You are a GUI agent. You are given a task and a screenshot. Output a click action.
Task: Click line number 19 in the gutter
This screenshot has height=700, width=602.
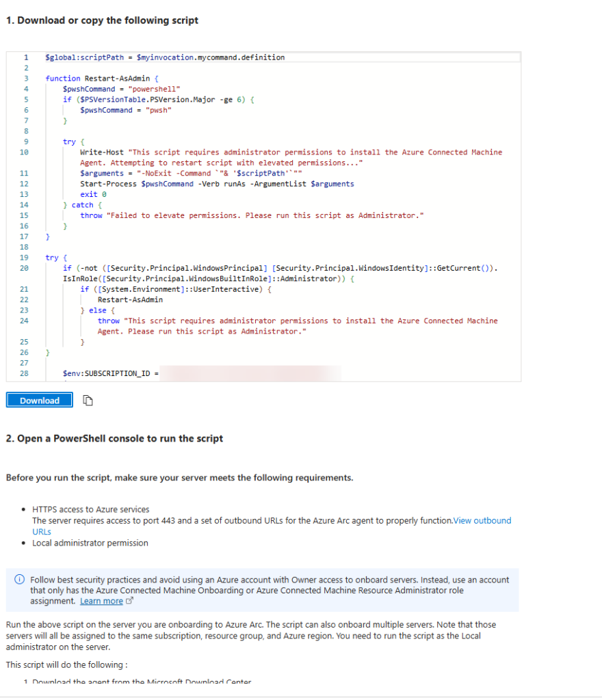pos(24,258)
